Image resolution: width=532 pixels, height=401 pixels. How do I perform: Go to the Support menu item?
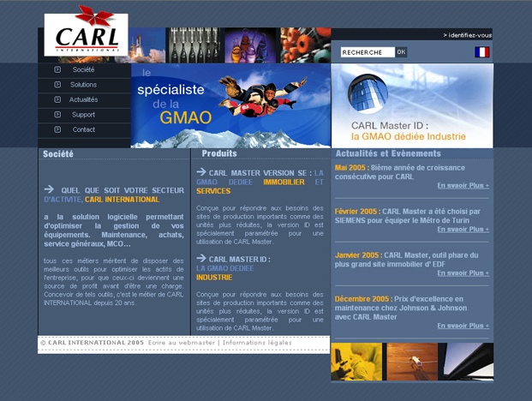click(84, 115)
